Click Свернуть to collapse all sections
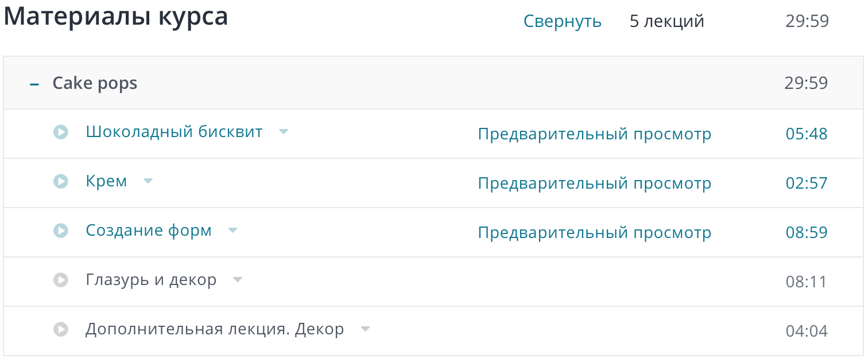Screen dimensions: 868x359 (x=562, y=22)
